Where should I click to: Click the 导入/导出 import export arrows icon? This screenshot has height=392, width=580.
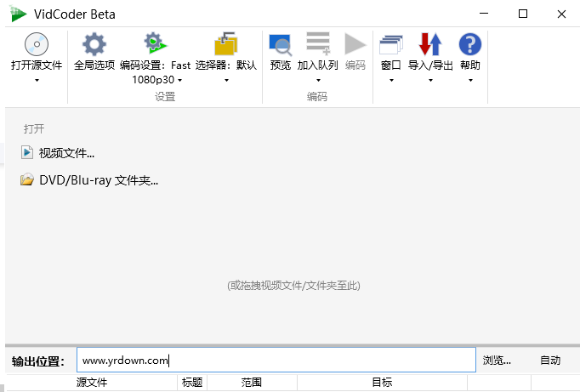pos(430,44)
